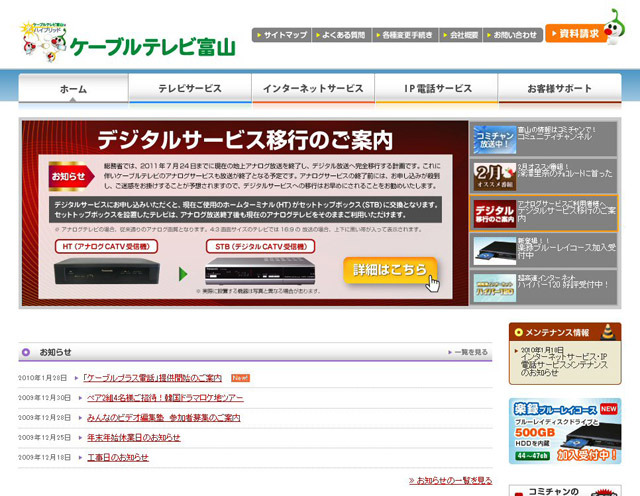Click the HT analog receiver image
This screenshot has height=496, width=640.
coord(107,271)
